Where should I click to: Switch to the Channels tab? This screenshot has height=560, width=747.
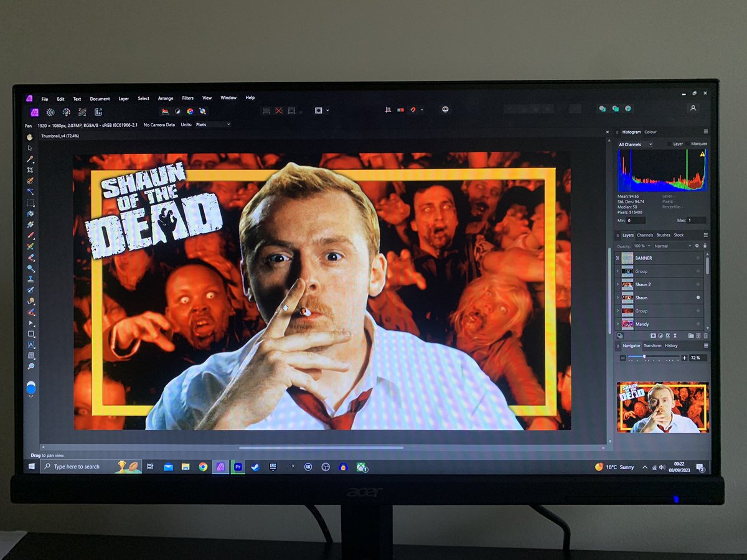click(x=645, y=235)
